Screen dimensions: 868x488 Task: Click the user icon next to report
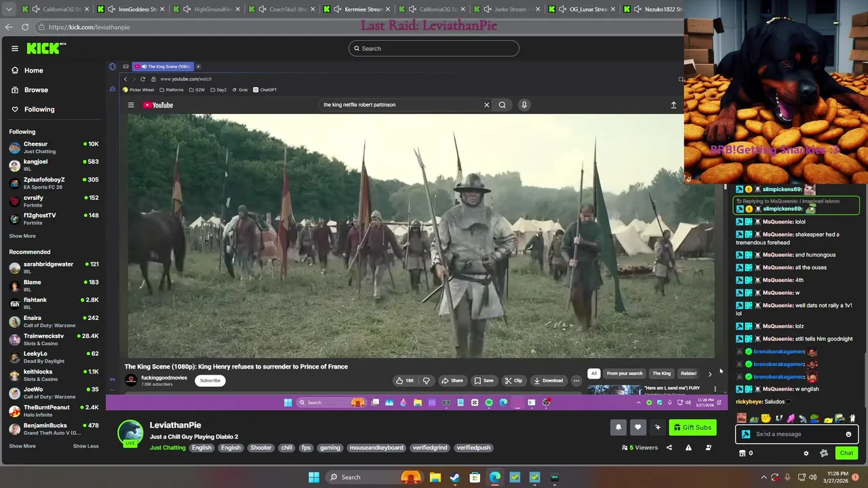pyautogui.click(x=708, y=447)
